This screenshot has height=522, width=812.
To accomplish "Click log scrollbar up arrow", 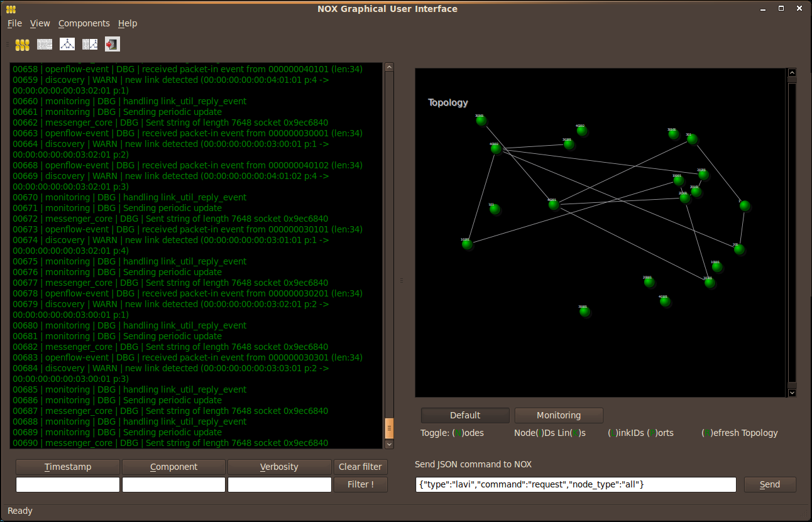I will click(x=389, y=67).
